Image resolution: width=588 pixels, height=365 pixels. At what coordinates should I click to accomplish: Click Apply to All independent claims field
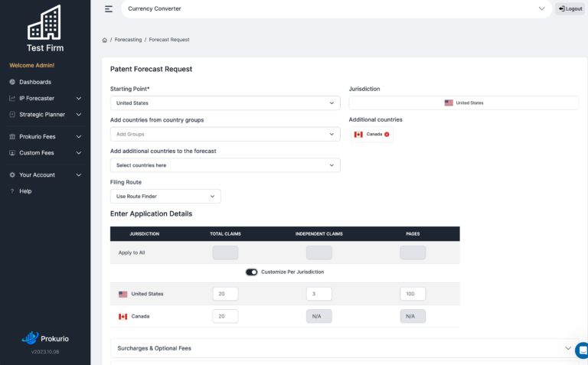pos(319,253)
